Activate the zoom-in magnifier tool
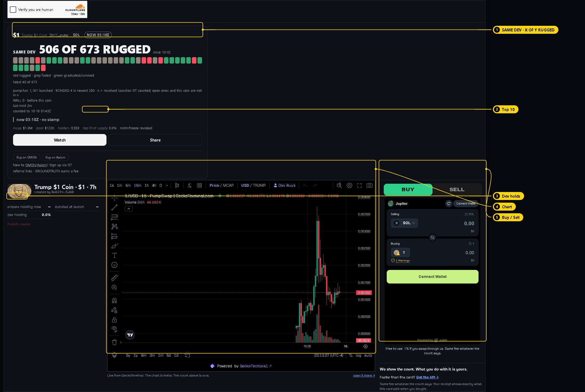The image size is (585, 392). coord(114,287)
